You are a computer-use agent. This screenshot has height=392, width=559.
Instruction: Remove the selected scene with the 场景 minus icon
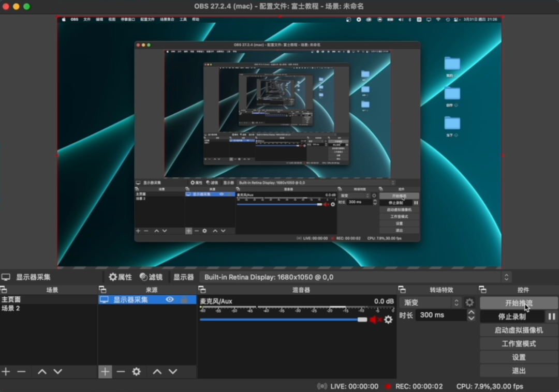[x=21, y=372]
